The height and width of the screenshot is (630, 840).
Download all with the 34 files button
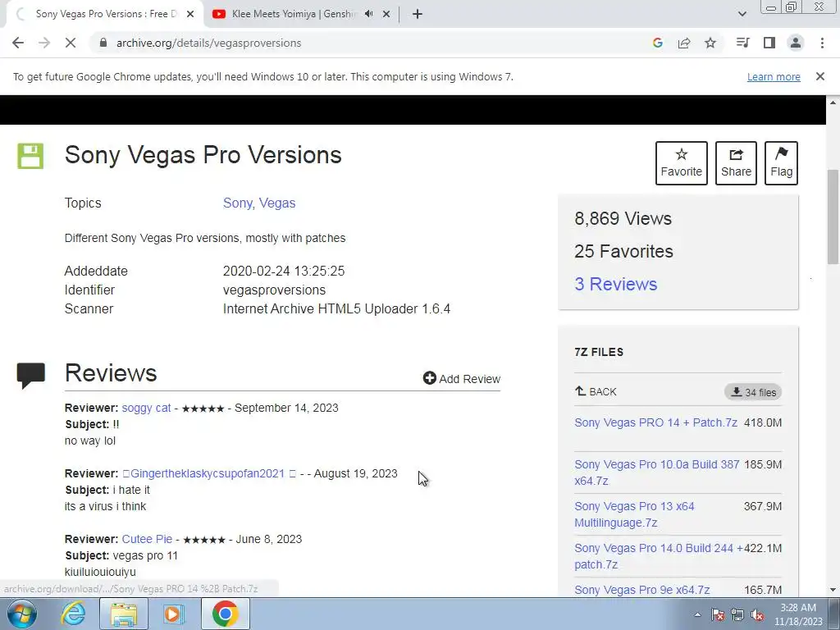coord(753,392)
